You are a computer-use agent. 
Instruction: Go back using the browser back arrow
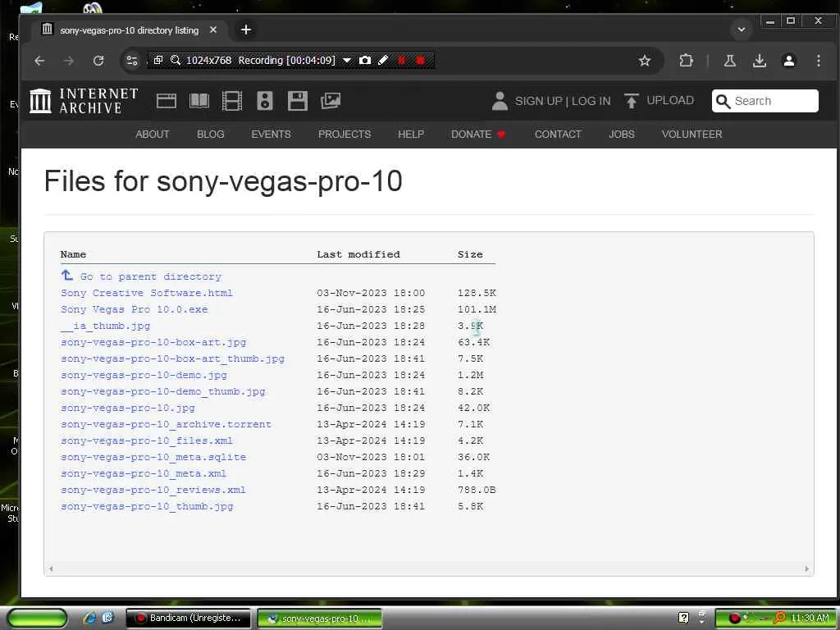39,61
